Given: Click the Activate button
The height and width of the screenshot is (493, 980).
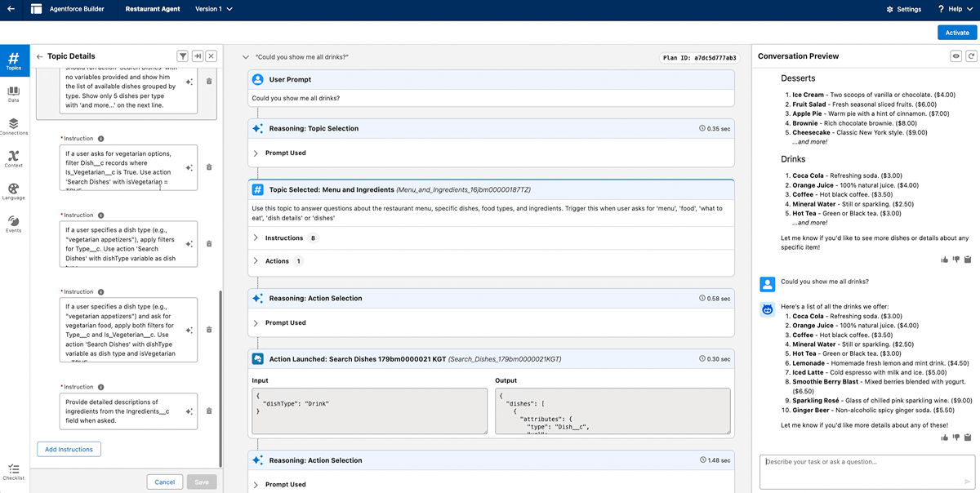Looking at the screenshot, I should coord(956,33).
